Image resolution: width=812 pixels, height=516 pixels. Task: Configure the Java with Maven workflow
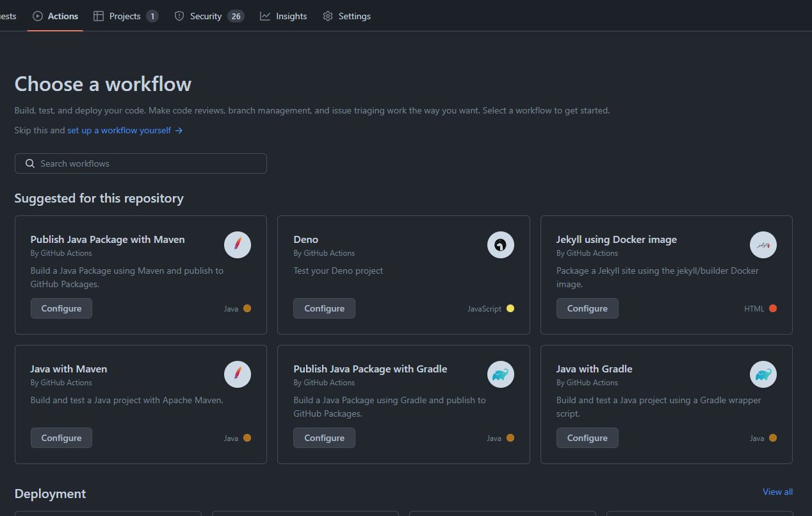pyautogui.click(x=61, y=438)
